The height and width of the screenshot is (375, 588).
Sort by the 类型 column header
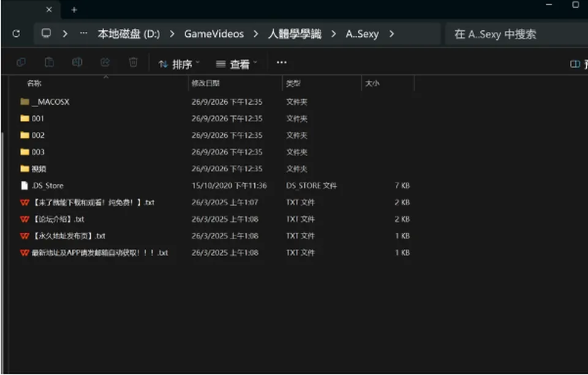pos(293,83)
